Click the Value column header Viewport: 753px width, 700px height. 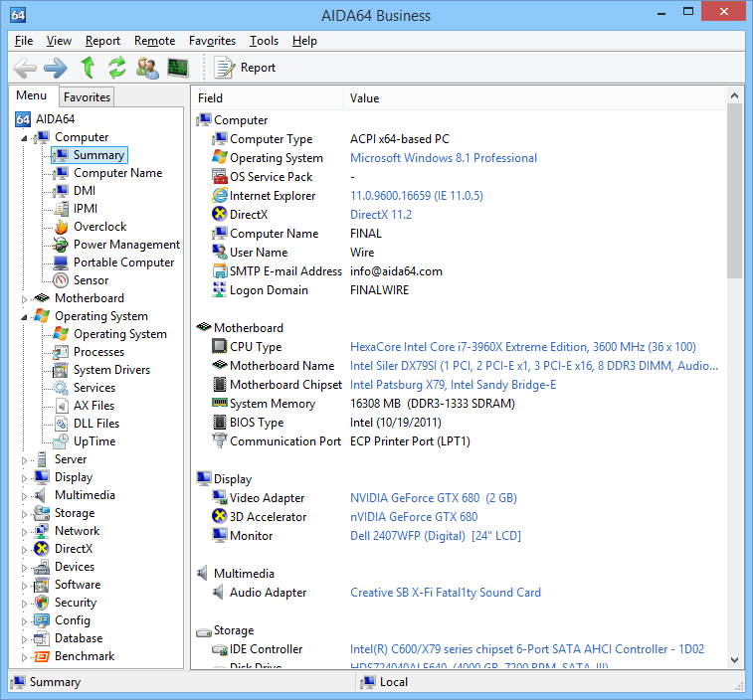pyautogui.click(x=365, y=98)
